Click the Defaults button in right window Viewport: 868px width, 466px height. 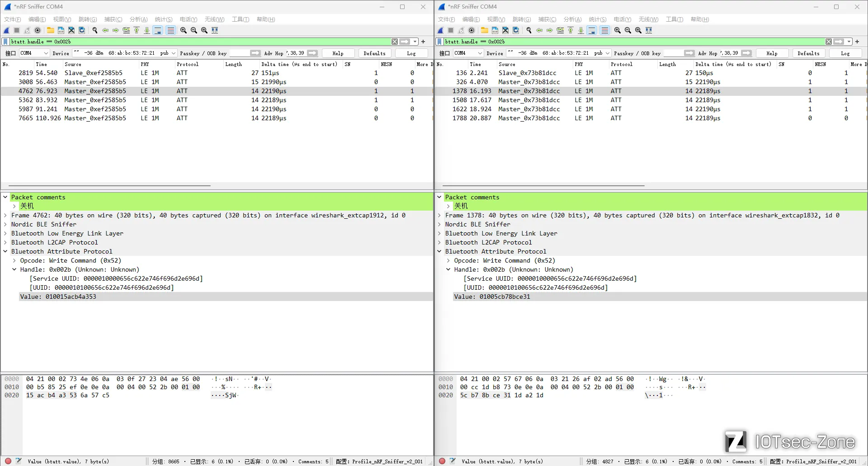(808, 53)
